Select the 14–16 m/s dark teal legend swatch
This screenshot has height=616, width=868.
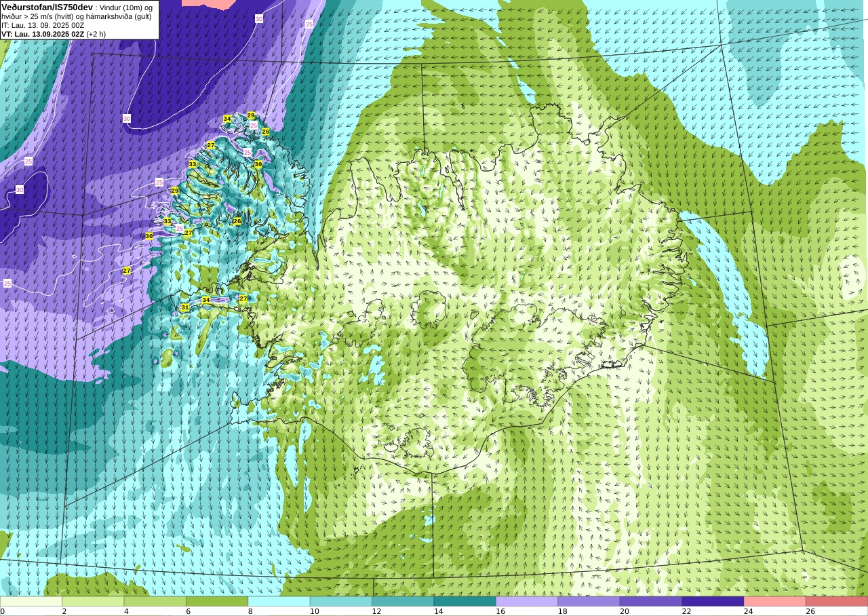tap(465, 601)
